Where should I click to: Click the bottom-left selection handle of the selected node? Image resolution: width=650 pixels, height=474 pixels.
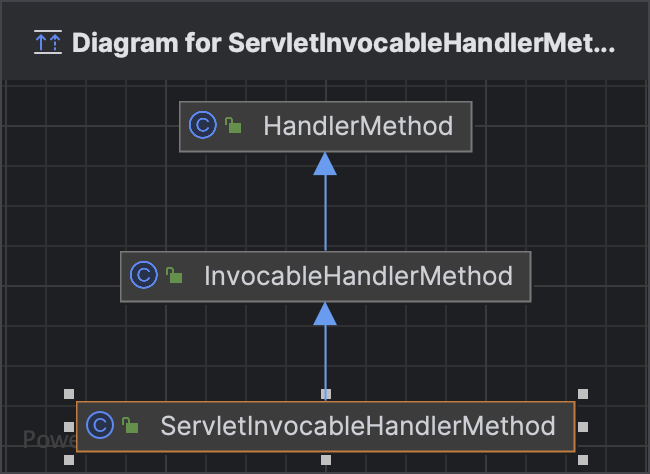pos(68,459)
